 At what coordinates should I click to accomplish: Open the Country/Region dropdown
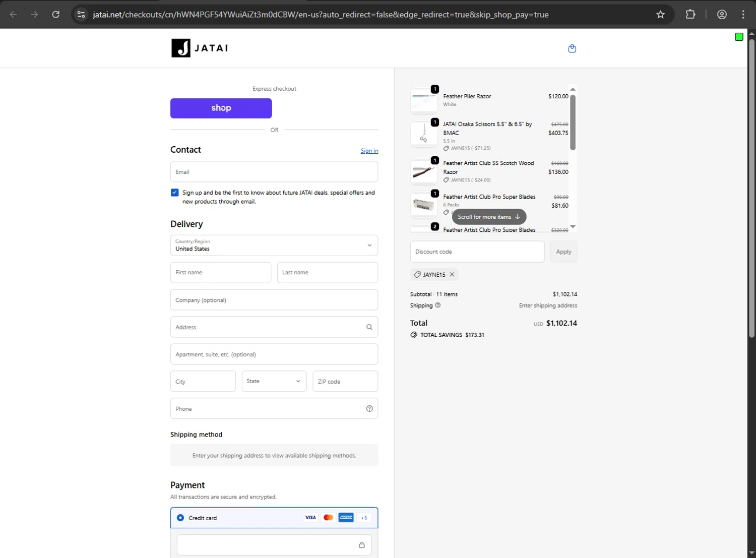pyautogui.click(x=274, y=245)
